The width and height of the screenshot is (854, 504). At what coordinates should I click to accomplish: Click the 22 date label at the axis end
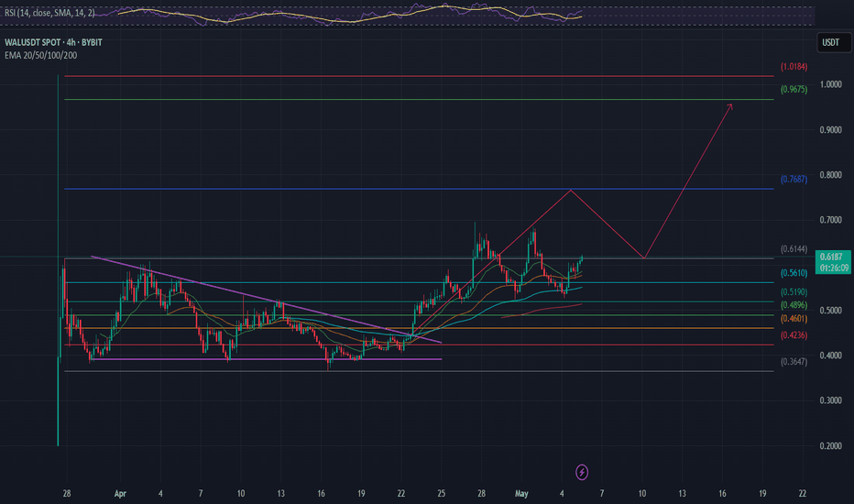pyautogui.click(x=803, y=494)
